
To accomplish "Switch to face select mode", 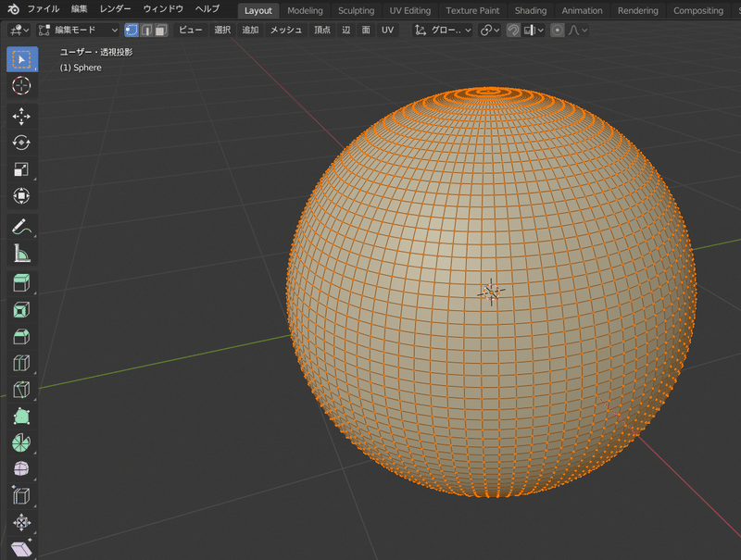I will [x=161, y=30].
